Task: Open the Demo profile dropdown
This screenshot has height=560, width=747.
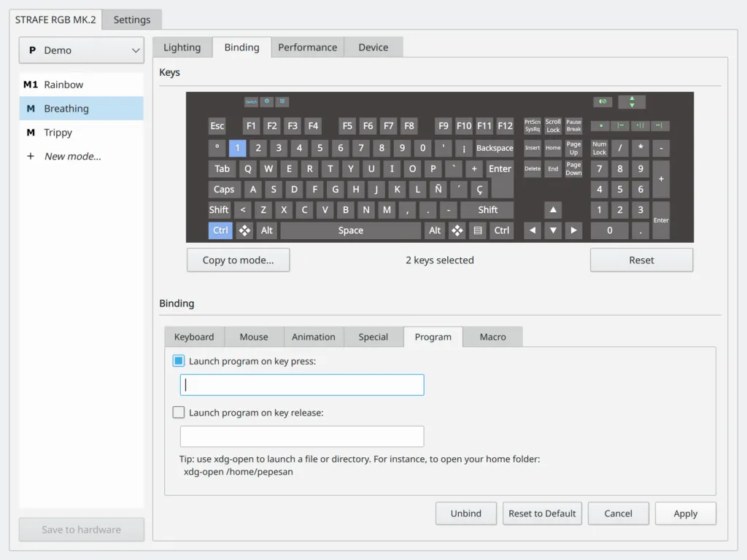Action: [x=81, y=50]
